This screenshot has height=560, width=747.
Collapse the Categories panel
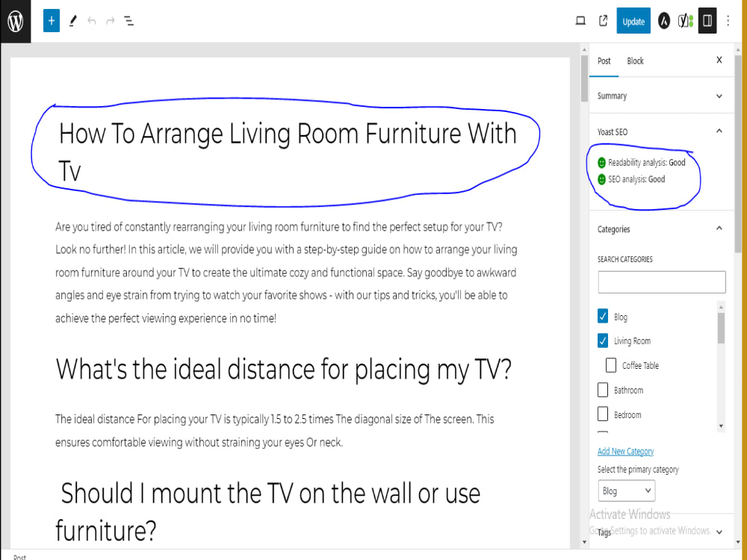[662, 229]
